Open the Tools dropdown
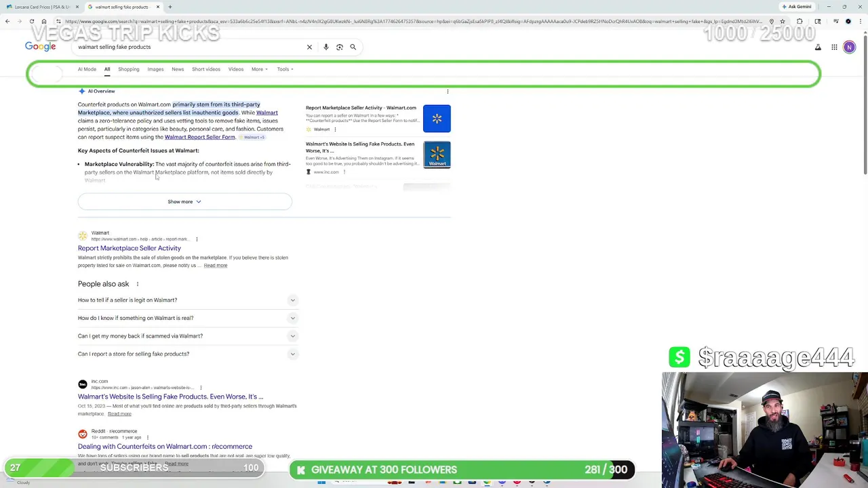 [285, 69]
